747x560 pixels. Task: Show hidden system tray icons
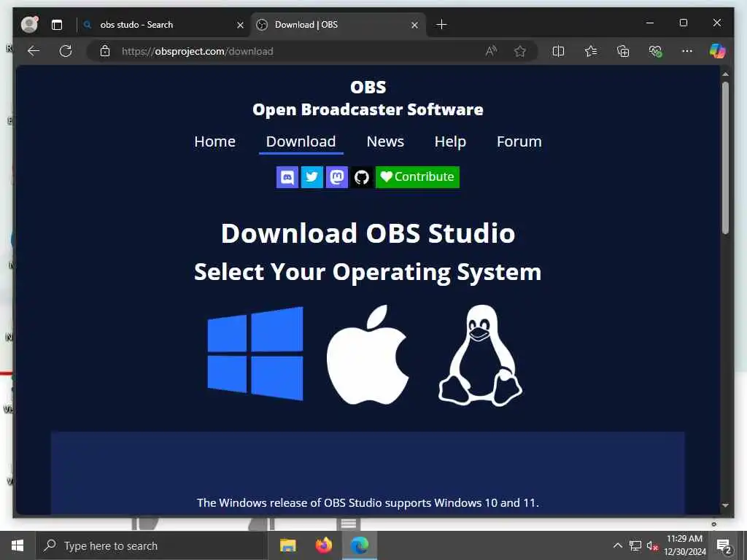click(617, 545)
